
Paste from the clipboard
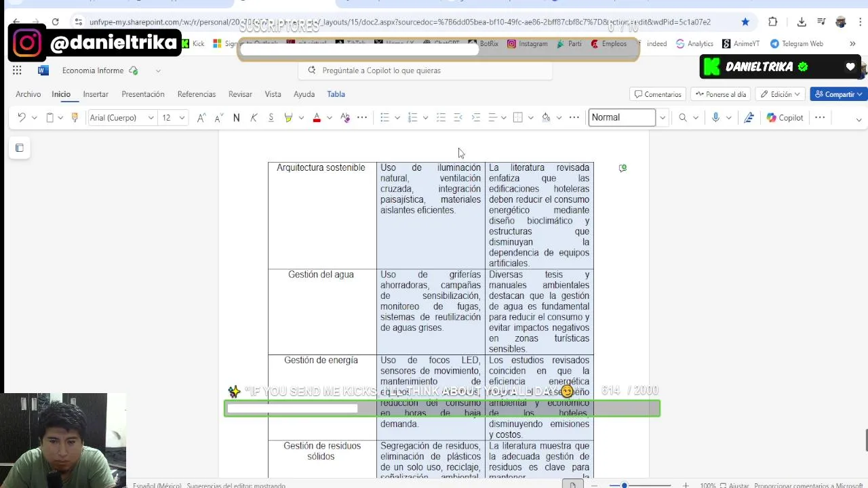pyautogui.click(x=50, y=118)
